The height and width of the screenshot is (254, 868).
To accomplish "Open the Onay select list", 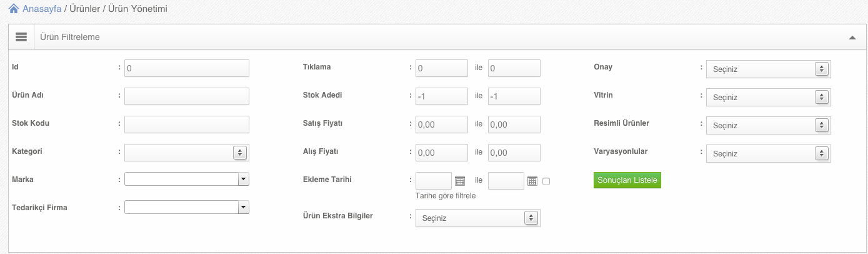I will (x=768, y=69).
